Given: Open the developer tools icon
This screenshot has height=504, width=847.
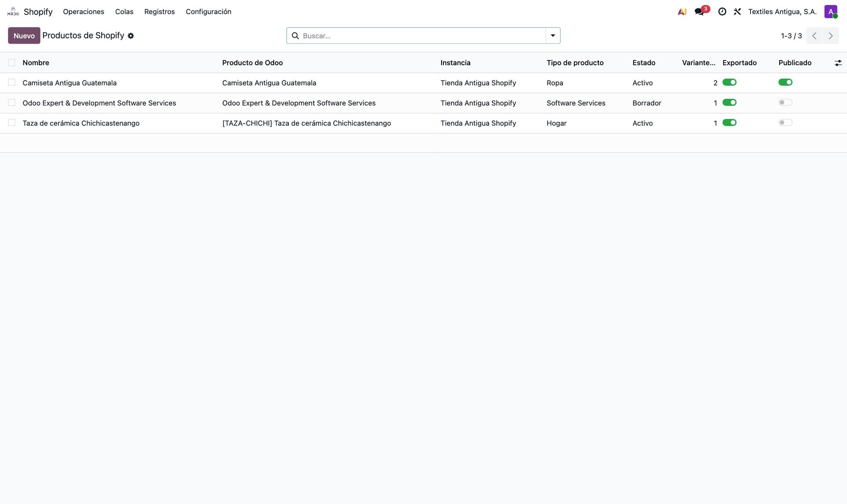Looking at the screenshot, I should [x=737, y=12].
